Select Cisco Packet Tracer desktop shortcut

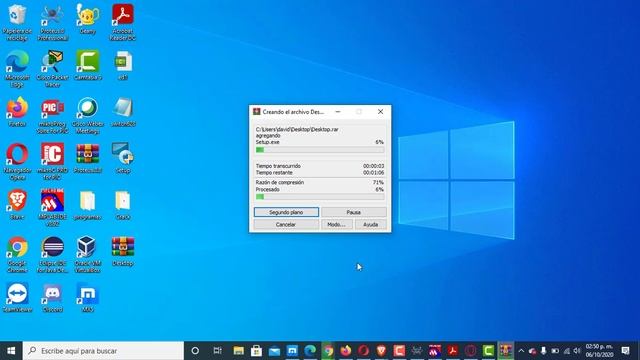click(52, 69)
